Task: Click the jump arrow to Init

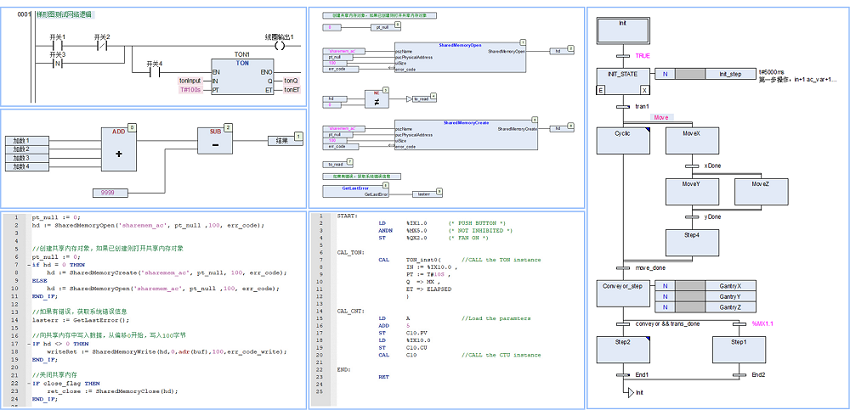Action: [629, 392]
